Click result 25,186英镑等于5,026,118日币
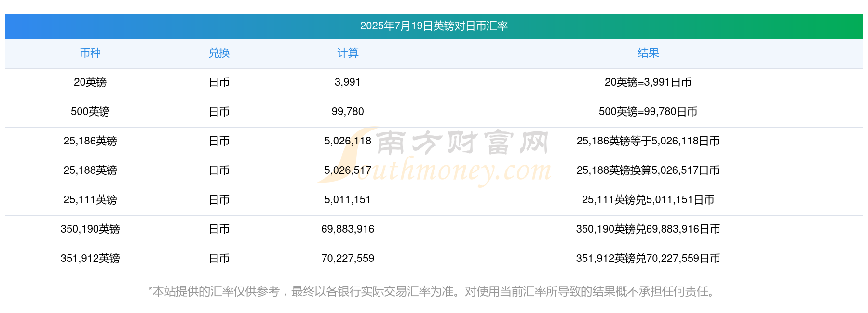This screenshot has width=868, height=313. pos(648,141)
